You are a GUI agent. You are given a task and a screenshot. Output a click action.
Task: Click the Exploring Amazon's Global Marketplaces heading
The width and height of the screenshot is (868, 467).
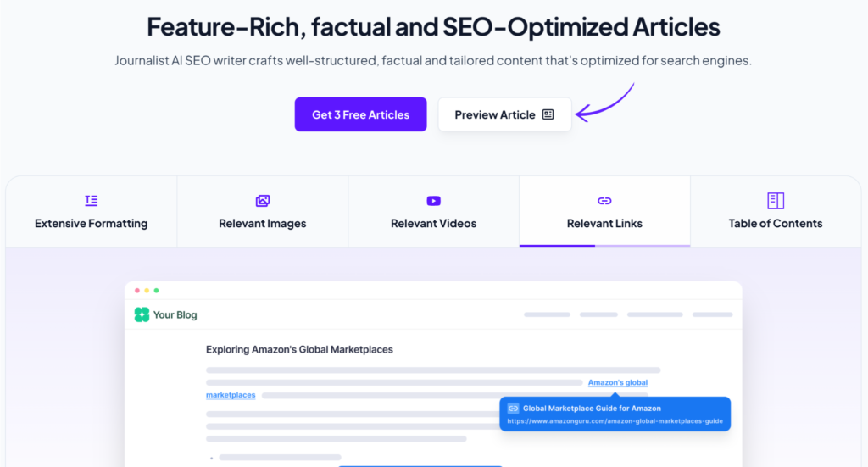pos(299,350)
